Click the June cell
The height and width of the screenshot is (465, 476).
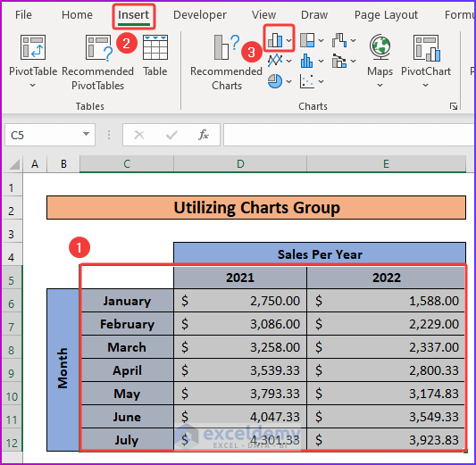(127, 417)
